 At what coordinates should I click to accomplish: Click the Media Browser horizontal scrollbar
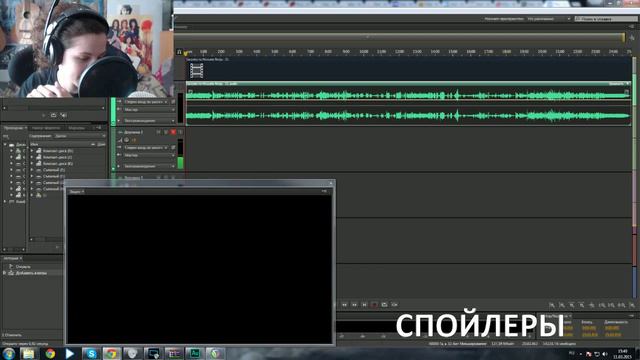(x=46, y=239)
